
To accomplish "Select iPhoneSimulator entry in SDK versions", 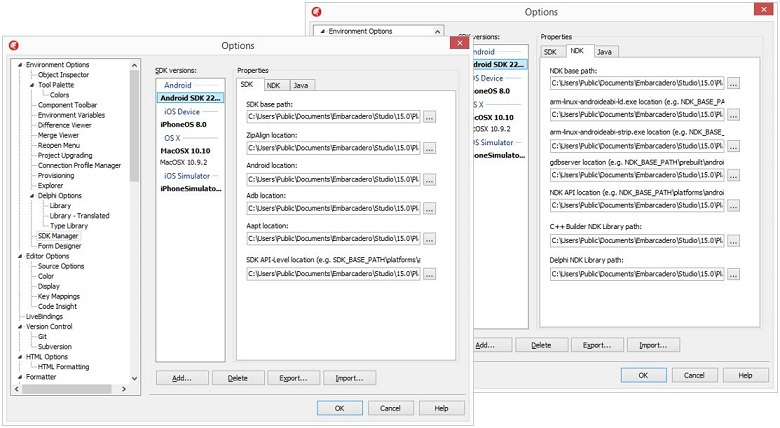I will click(191, 189).
